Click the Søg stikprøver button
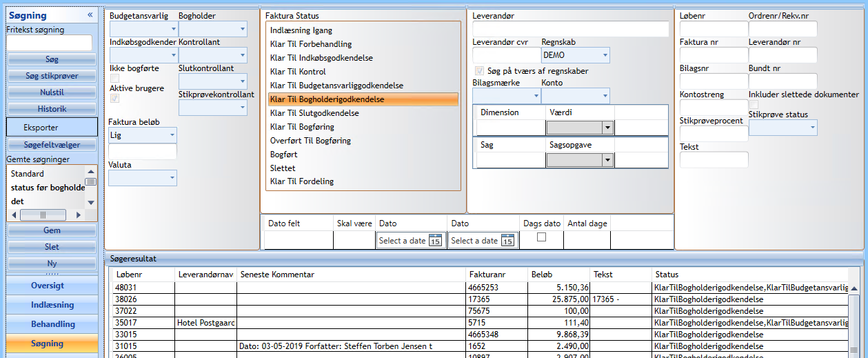Viewport: 868px width, 358px height. coord(52,76)
